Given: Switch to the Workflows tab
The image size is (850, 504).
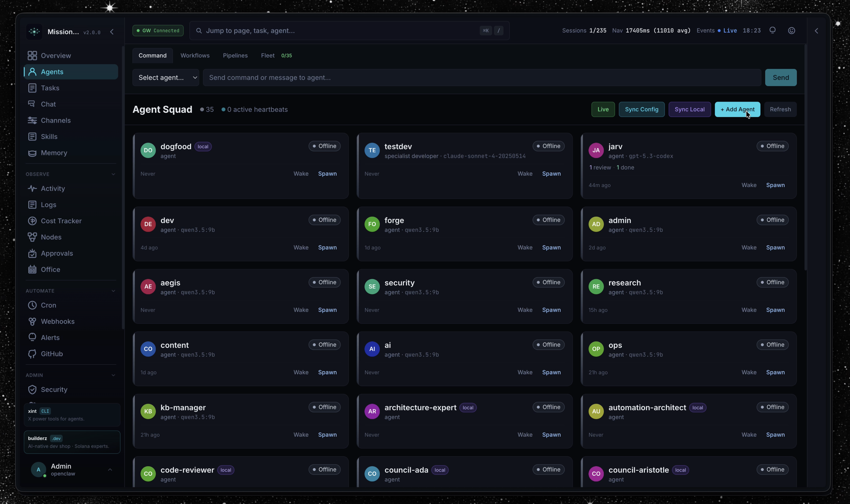Looking at the screenshot, I should 195,55.
